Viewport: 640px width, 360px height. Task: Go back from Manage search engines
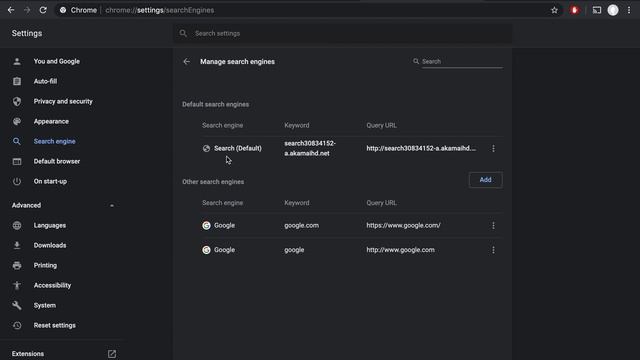pos(187,62)
